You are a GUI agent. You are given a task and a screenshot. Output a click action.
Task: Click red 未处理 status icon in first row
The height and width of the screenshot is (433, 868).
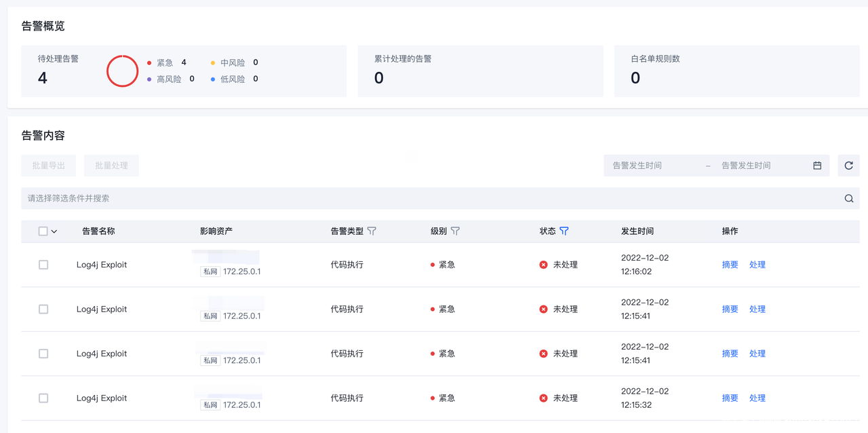[x=543, y=265]
